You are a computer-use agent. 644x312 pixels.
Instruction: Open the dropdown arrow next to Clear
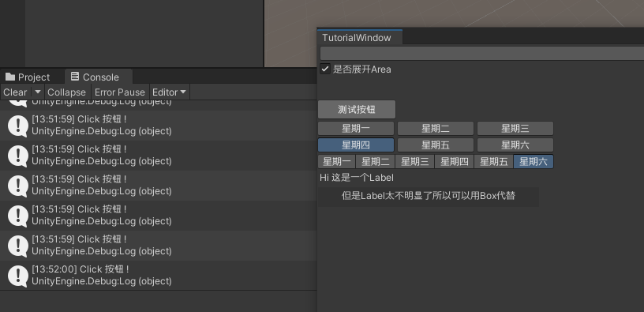(x=38, y=92)
